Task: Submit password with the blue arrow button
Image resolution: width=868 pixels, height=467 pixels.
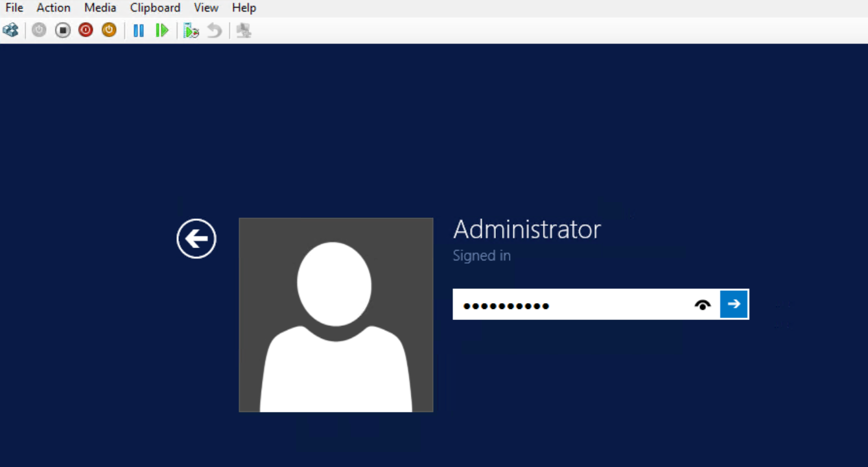Action: point(734,304)
